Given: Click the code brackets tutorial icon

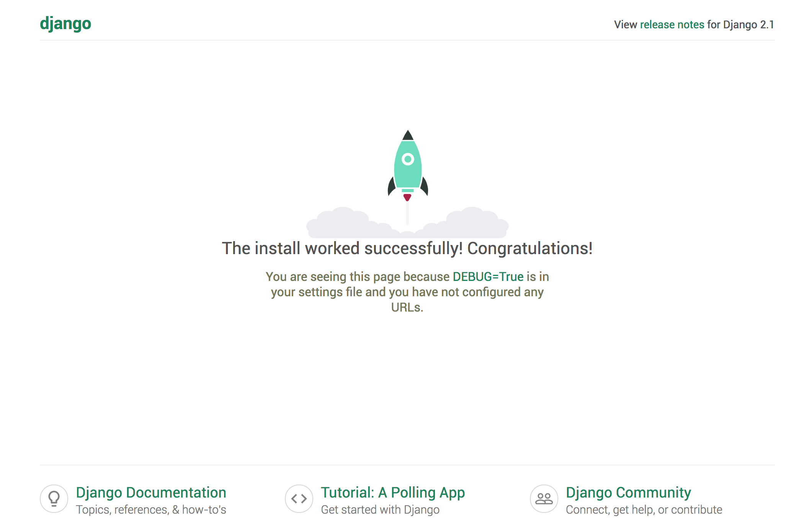Looking at the screenshot, I should [x=299, y=498].
